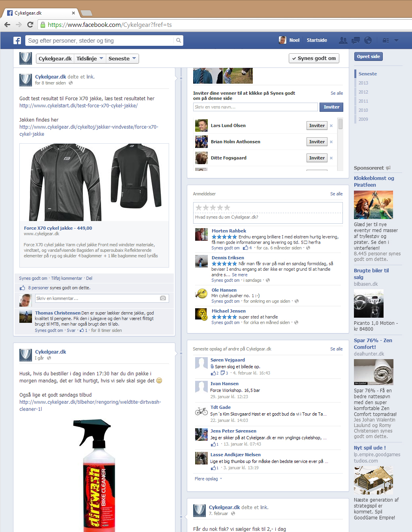412x532 pixels.
Task: Open the cykelstart.dk test-force-x70 link
Action: coord(79,106)
